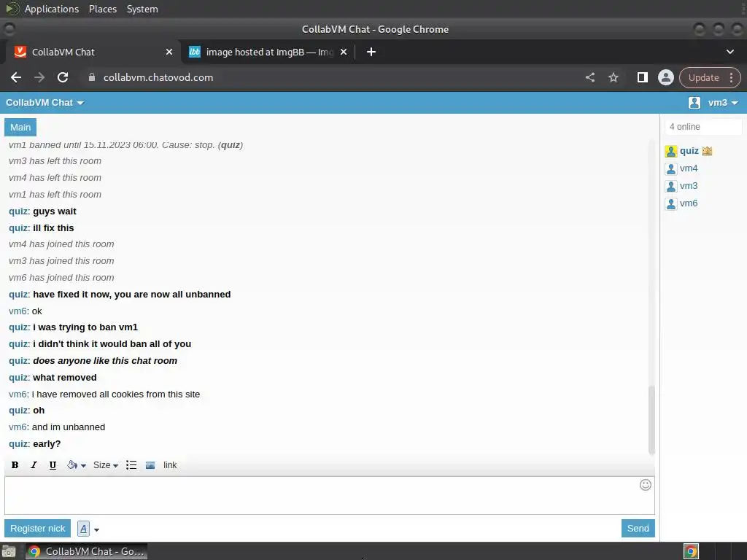747x560 pixels.
Task: Click vm4's avatar in user list
Action: (x=671, y=168)
